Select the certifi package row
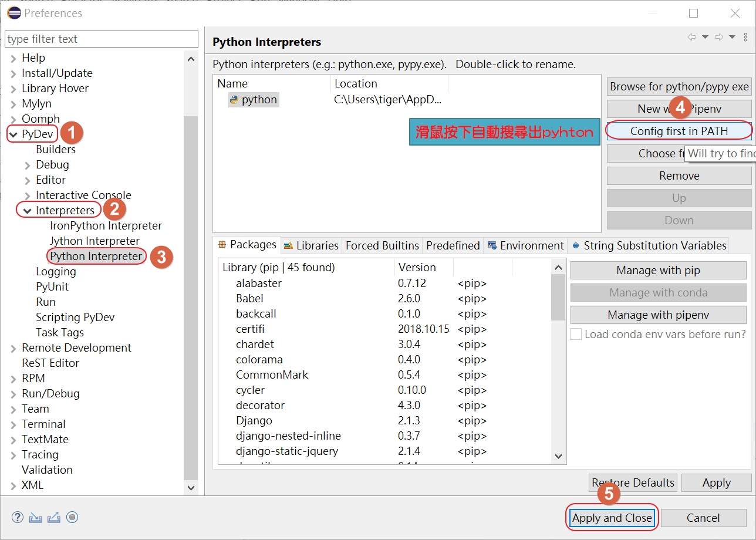 click(385, 329)
